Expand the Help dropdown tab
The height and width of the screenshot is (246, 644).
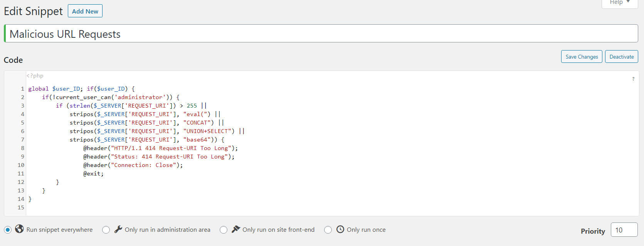click(x=619, y=3)
